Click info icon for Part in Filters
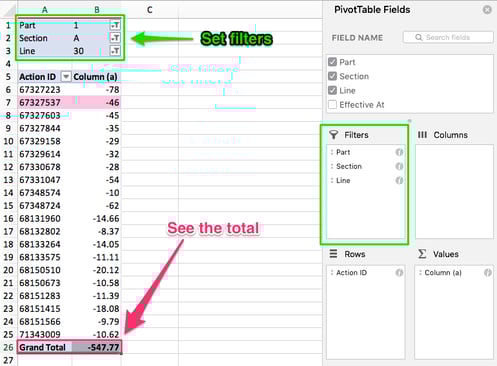This screenshot has width=497, height=366. [x=399, y=152]
